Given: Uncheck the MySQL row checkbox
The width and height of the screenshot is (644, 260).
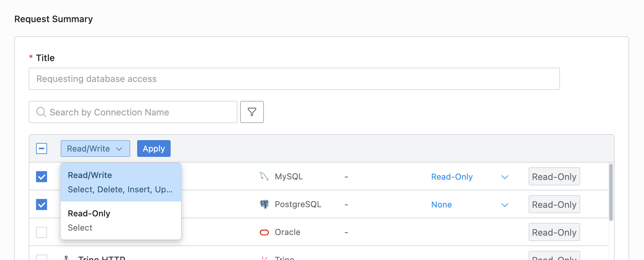Looking at the screenshot, I should [41, 176].
